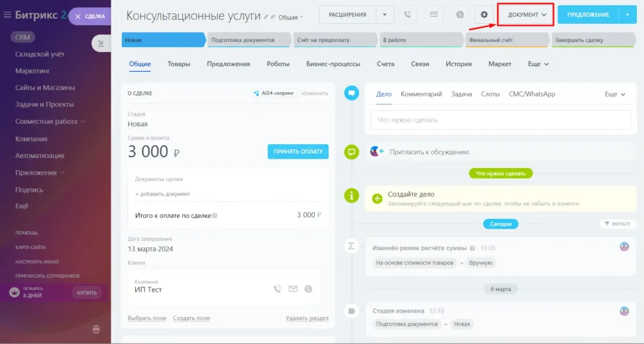Message company ИП Тест via the chat icon
This screenshot has height=344, width=644.
coord(308,289)
